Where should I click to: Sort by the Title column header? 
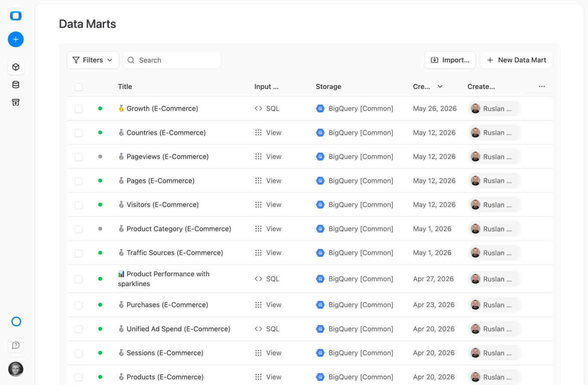pyautogui.click(x=125, y=86)
